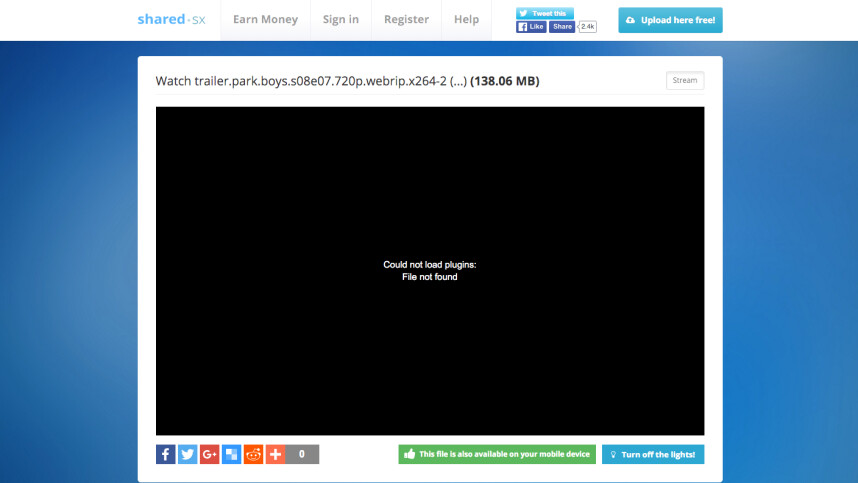This screenshot has width=858, height=483.
Task: Go to Sign in
Action: 341,20
